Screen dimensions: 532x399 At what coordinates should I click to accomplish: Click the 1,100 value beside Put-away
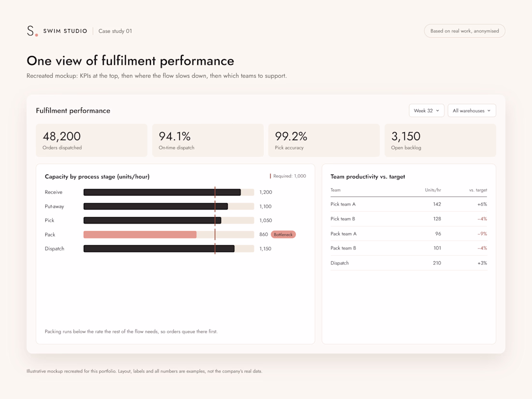266,207
